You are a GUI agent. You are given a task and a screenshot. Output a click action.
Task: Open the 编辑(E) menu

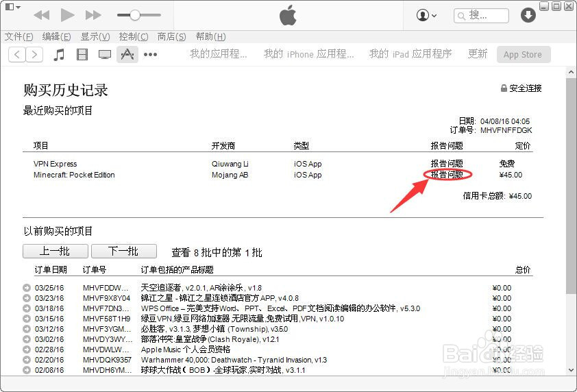(x=56, y=36)
